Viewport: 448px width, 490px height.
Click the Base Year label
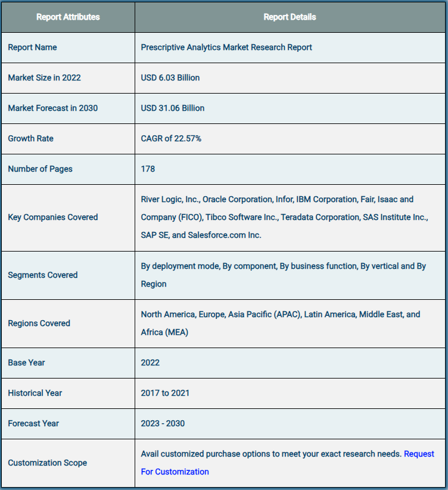pos(27,362)
